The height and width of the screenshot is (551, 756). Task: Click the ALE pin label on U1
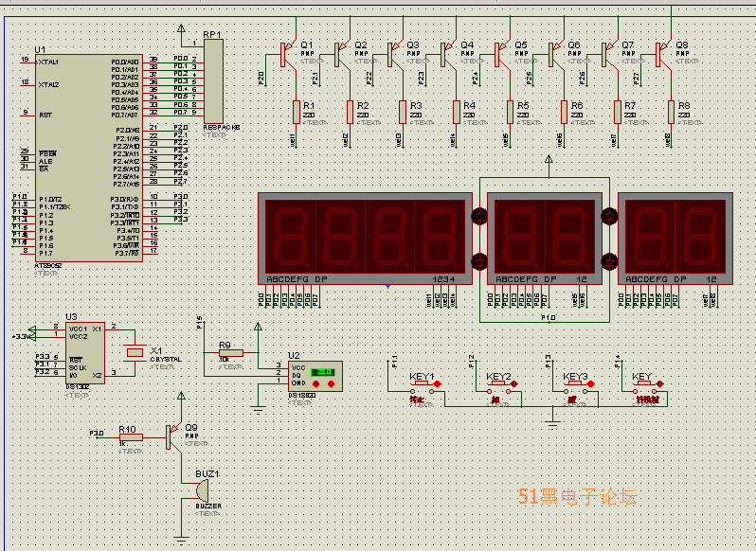click(x=45, y=161)
